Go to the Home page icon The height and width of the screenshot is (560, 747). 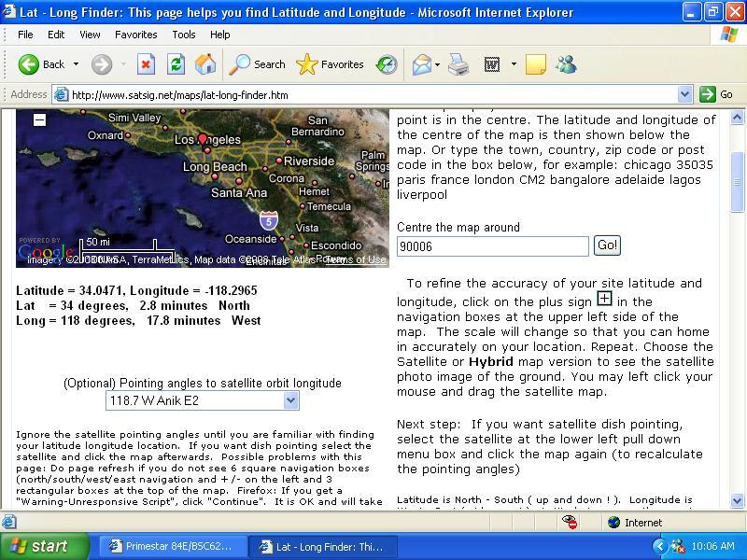coord(205,64)
